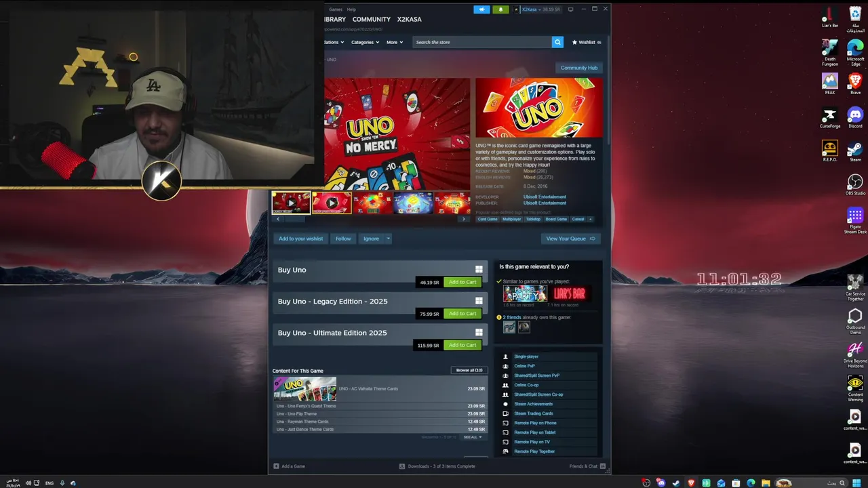868x488 pixels.
Task: Click the Windows Start button
Action: point(856,483)
